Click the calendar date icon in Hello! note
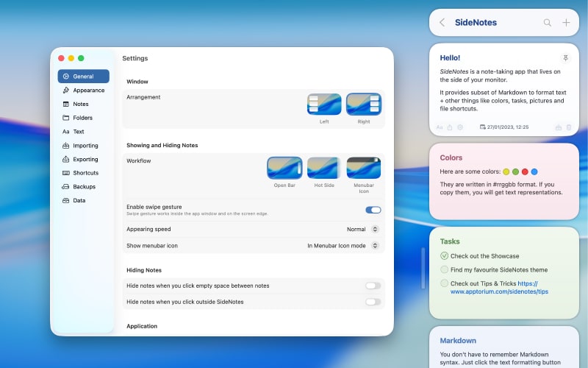The width and height of the screenshot is (588, 368). (x=483, y=127)
